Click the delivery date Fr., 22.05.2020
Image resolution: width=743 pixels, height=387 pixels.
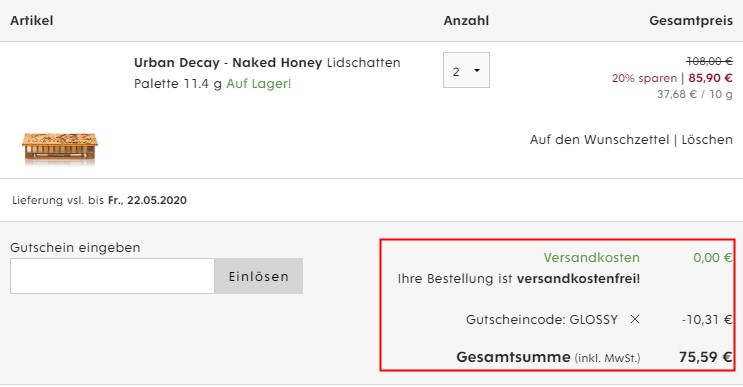(147, 200)
